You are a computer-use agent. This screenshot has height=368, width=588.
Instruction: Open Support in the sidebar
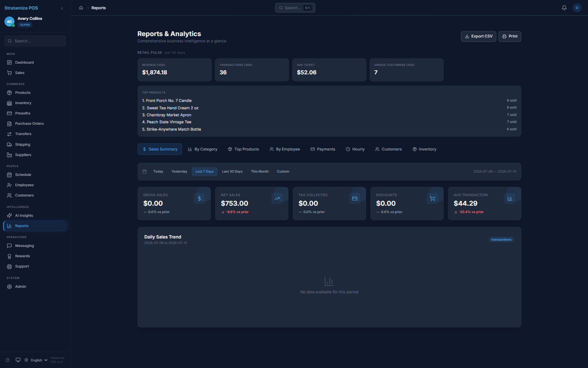point(35,266)
